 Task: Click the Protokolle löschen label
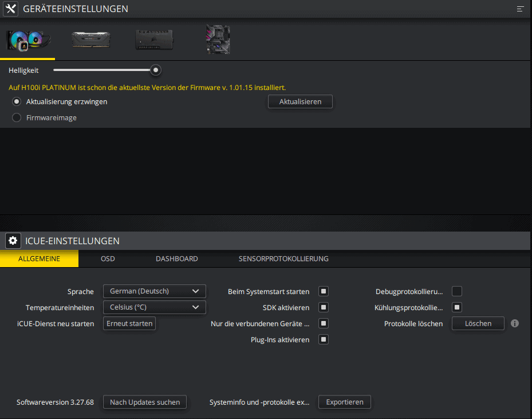[x=413, y=324]
